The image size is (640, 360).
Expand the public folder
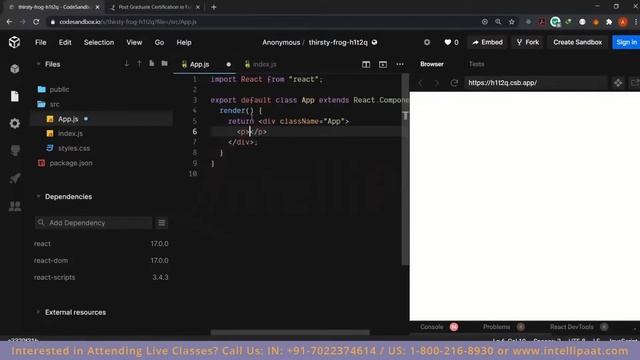pos(60,89)
